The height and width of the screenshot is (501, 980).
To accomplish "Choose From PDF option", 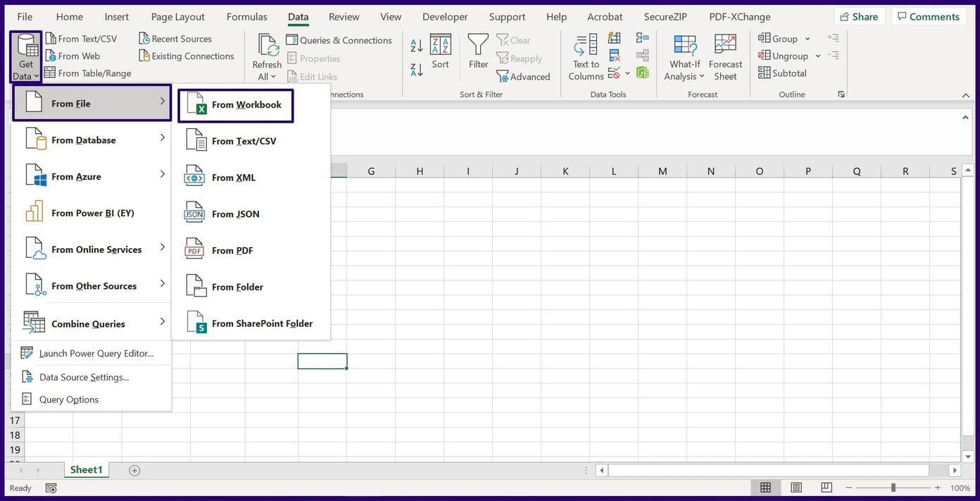I will tap(251, 250).
